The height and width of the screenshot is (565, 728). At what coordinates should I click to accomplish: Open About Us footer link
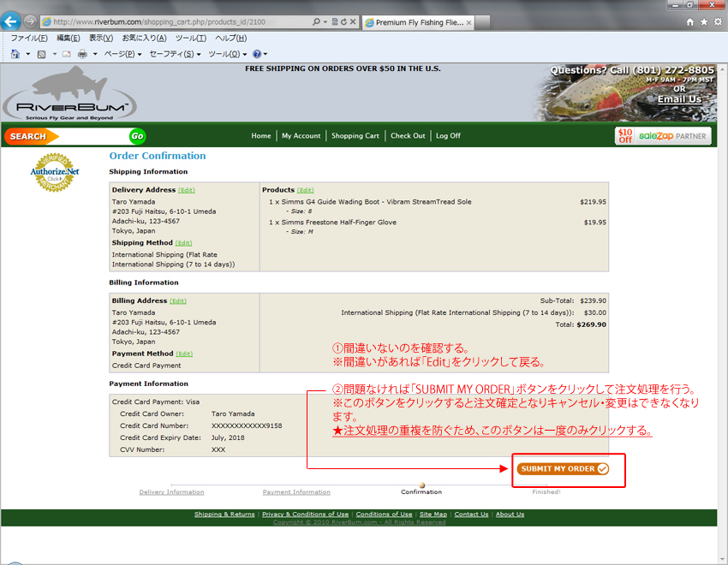click(510, 514)
